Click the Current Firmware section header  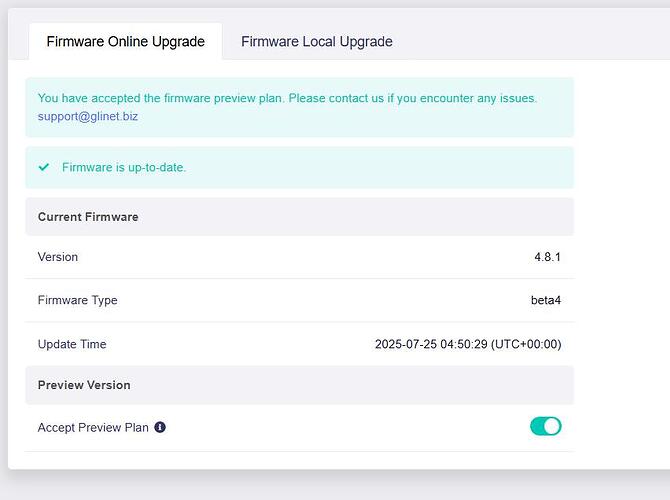click(88, 217)
